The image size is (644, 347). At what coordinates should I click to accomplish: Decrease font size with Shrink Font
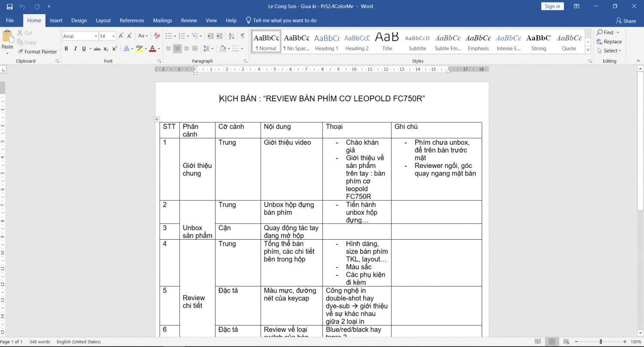point(129,36)
